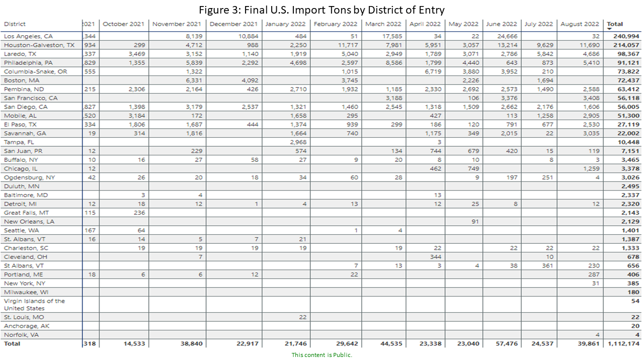Click the March 2022 column header
The height and width of the screenshot is (362, 644).
click(383, 24)
